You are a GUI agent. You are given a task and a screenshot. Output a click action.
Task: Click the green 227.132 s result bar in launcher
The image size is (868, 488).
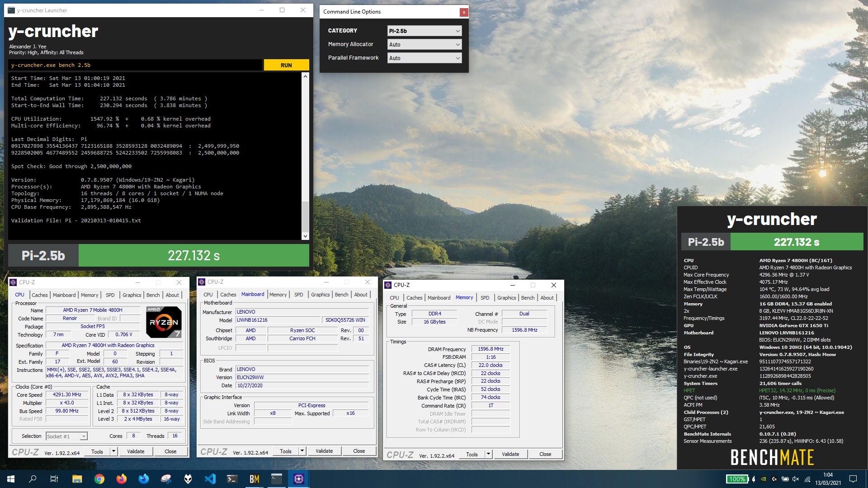(194, 256)
